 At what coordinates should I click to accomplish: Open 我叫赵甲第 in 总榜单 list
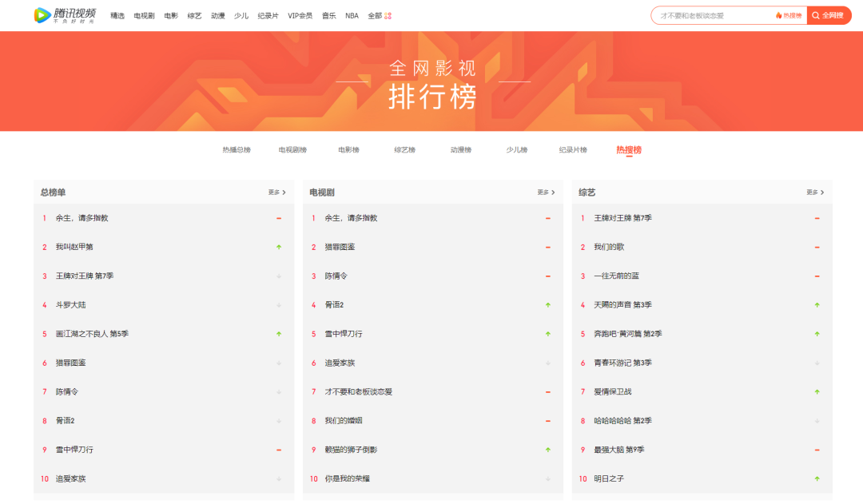click(74, 247)
